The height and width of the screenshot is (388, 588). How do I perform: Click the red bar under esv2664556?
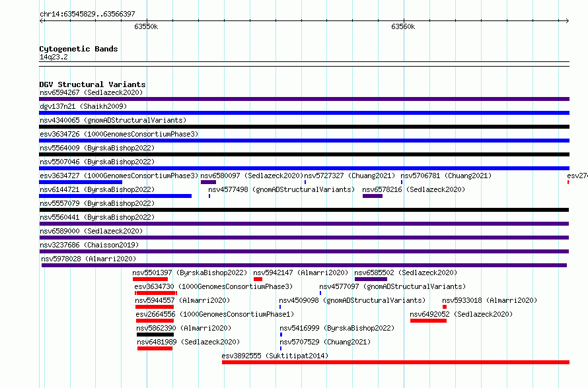(155, 321)
